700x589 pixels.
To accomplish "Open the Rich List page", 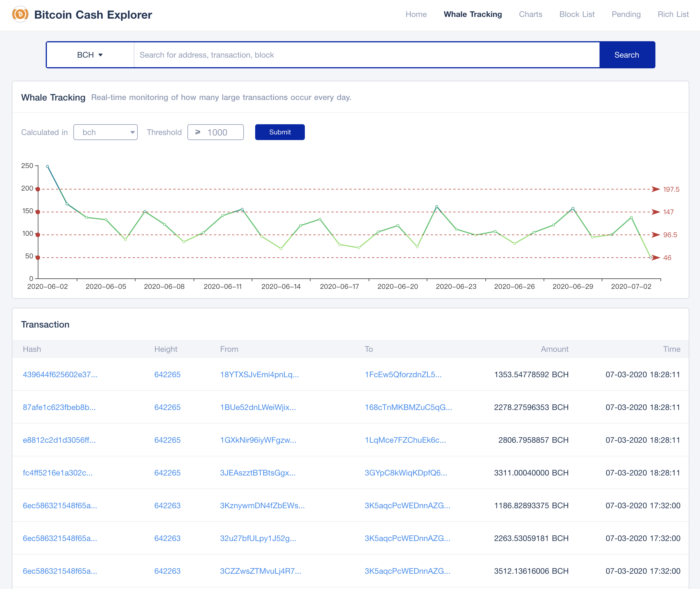I will pos(673,14).
